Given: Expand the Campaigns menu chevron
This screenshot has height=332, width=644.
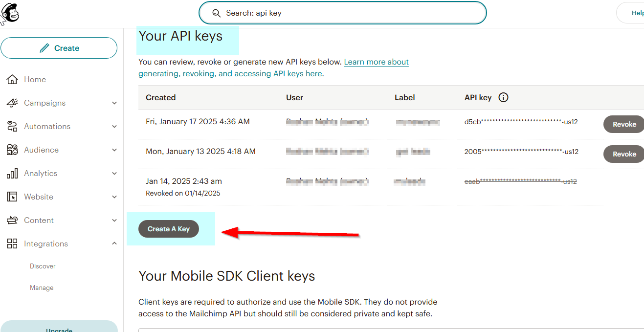Looking at the screenshot, I should [114, 103].
